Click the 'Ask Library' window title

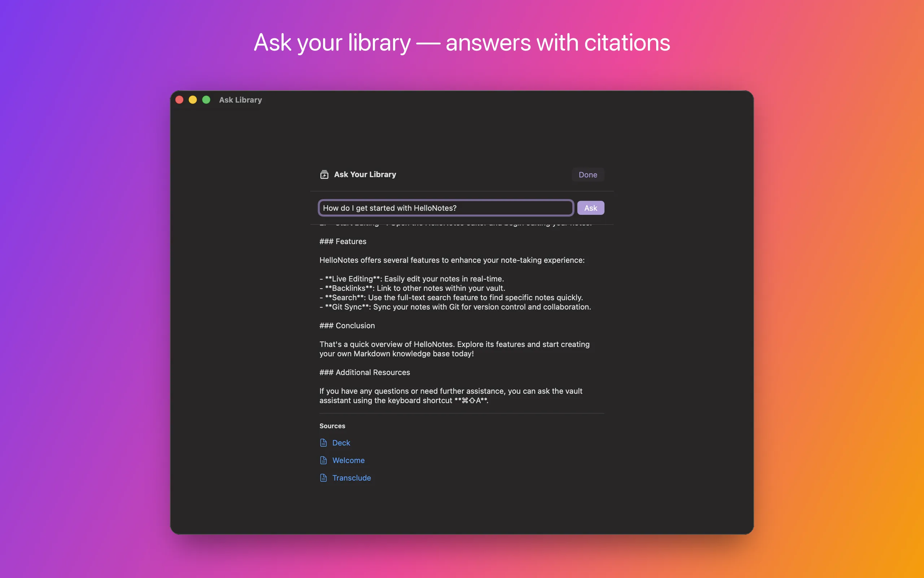click(240, 100)
